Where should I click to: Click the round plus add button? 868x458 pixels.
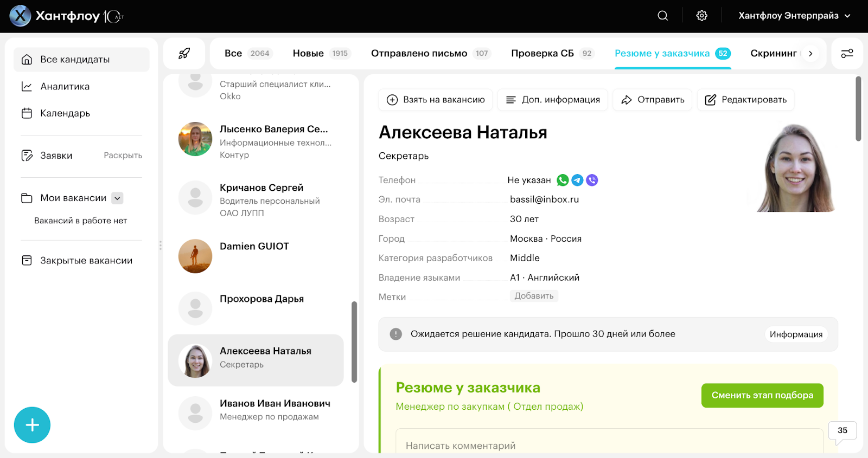[32, 425]
